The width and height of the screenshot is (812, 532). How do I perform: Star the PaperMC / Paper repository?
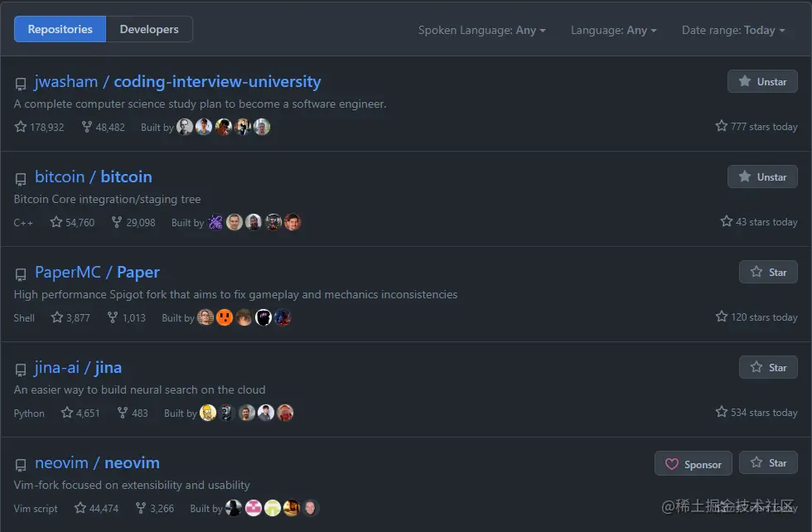click(768, 272)
